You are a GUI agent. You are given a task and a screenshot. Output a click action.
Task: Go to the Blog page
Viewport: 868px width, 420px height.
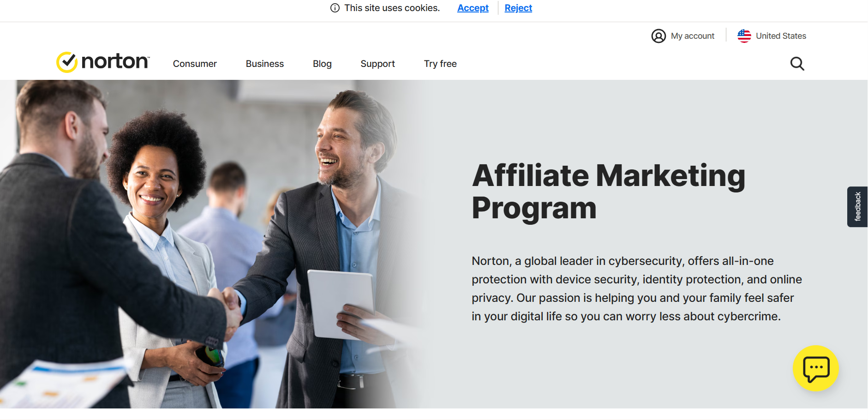click(x=322, y=64)
